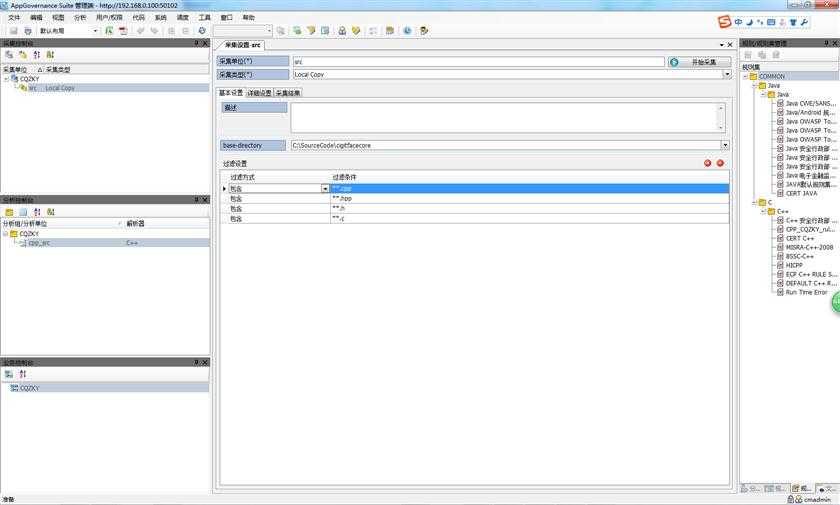Screen dimensions: 840x505
Task: Collapse the COMMON rule set node
Action: pyautogui.click(x=745, y=77)
